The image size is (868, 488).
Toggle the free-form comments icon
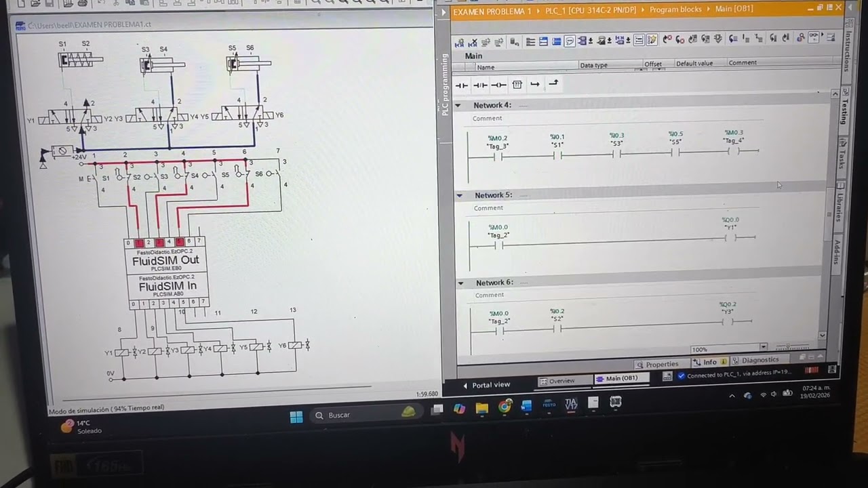pyautogui.click(x=570, y=41)
